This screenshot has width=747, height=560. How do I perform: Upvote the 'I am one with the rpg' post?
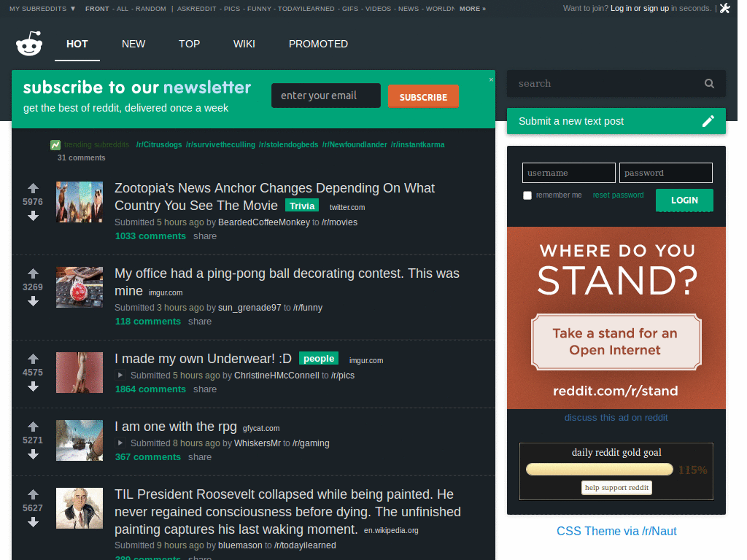coord(33,427)
